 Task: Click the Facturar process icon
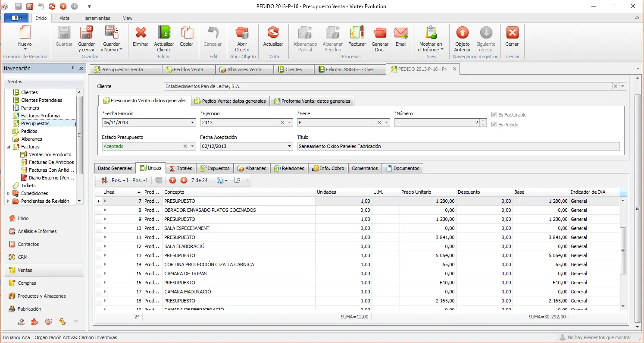(x=357, y=33)
